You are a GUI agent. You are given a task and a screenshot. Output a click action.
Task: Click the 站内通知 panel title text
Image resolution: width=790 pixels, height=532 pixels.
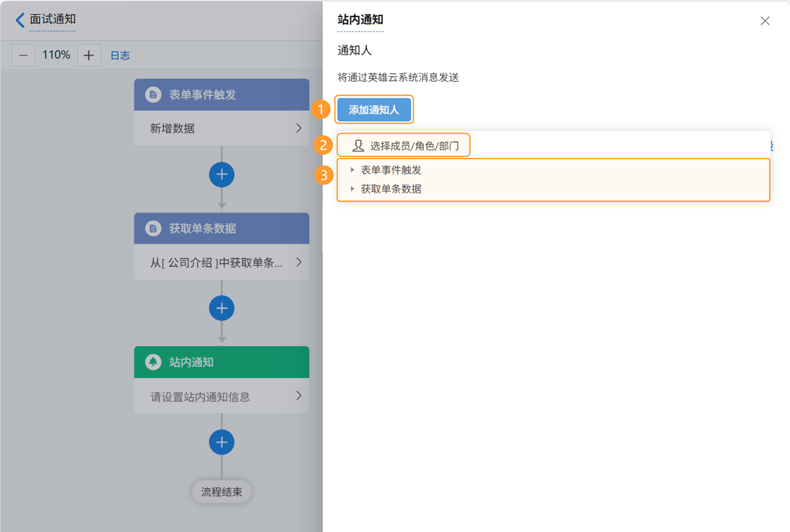coord(360,20)
